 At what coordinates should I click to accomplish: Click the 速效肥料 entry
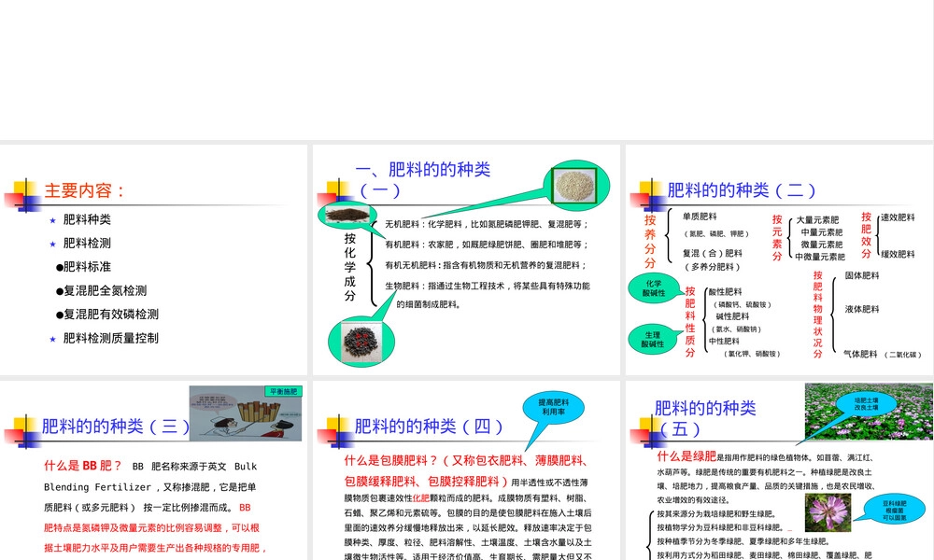(x=898, y=217)
